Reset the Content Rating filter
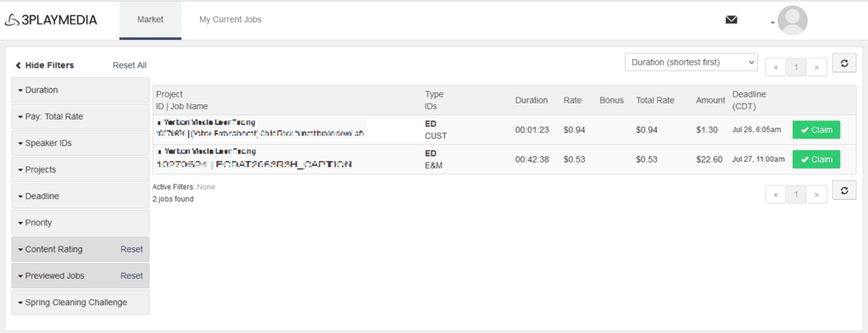Screen dimensions: 868x333 click(x=131, y=249)
